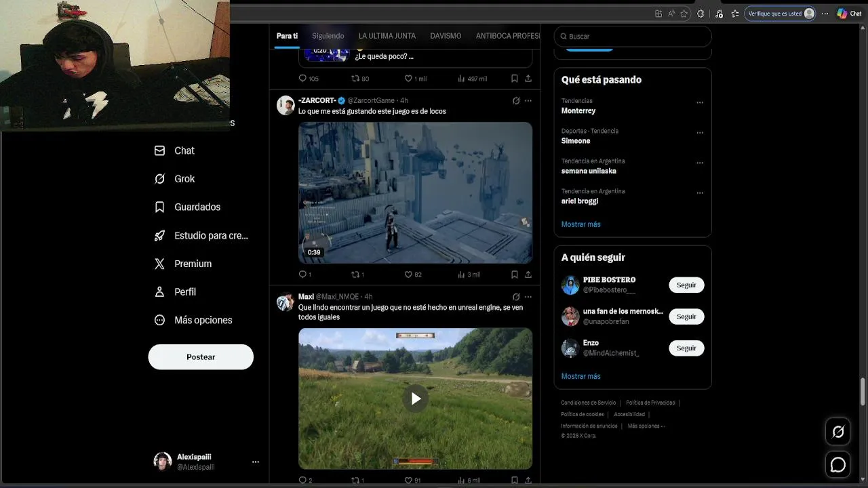Image resolution: width=868 pixels, height=488 pixels.
Task: Switch to the Para ti tab
Action: tap(287, 36)
